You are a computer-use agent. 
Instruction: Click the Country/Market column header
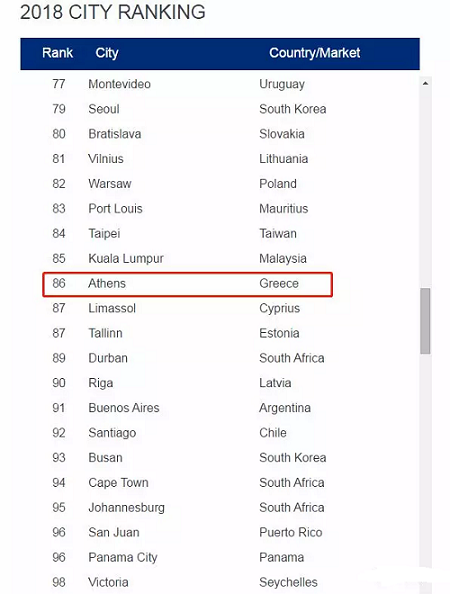coord(314,53)
